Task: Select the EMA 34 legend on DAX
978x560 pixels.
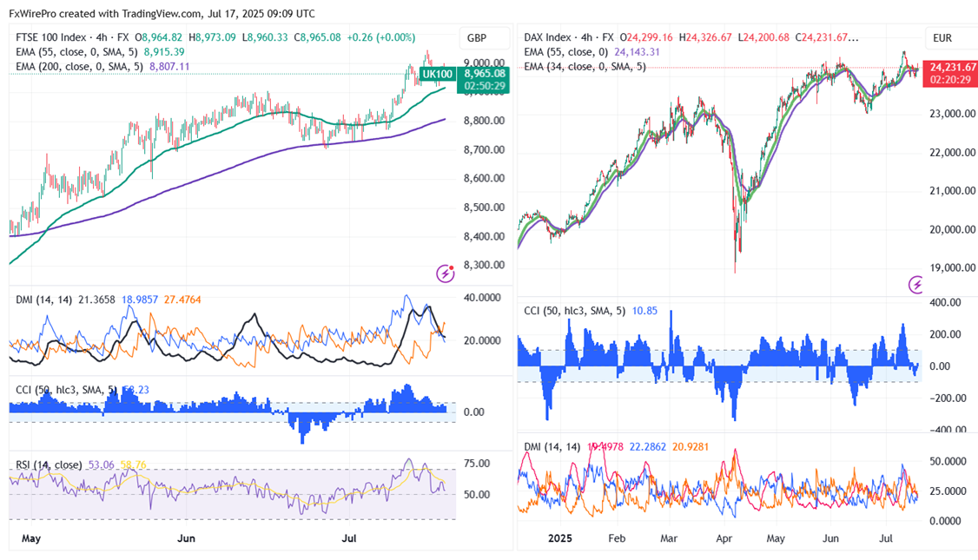Action: (585, 66)
